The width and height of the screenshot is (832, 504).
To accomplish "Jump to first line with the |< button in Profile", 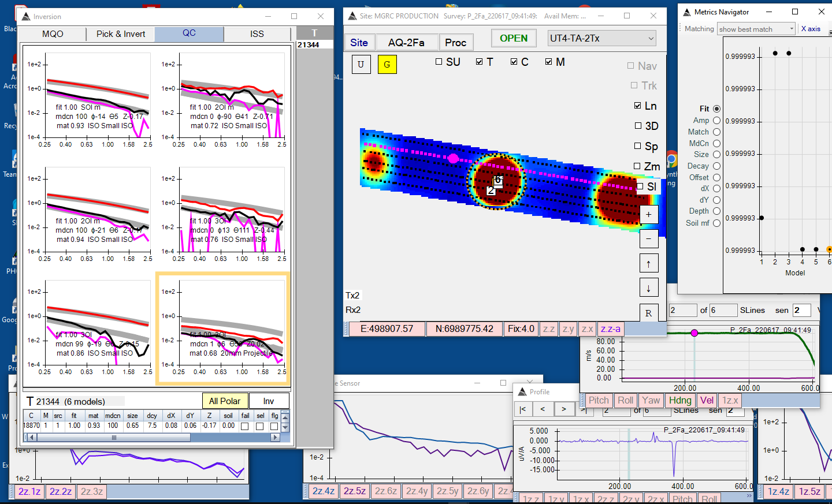I will 523,409.
